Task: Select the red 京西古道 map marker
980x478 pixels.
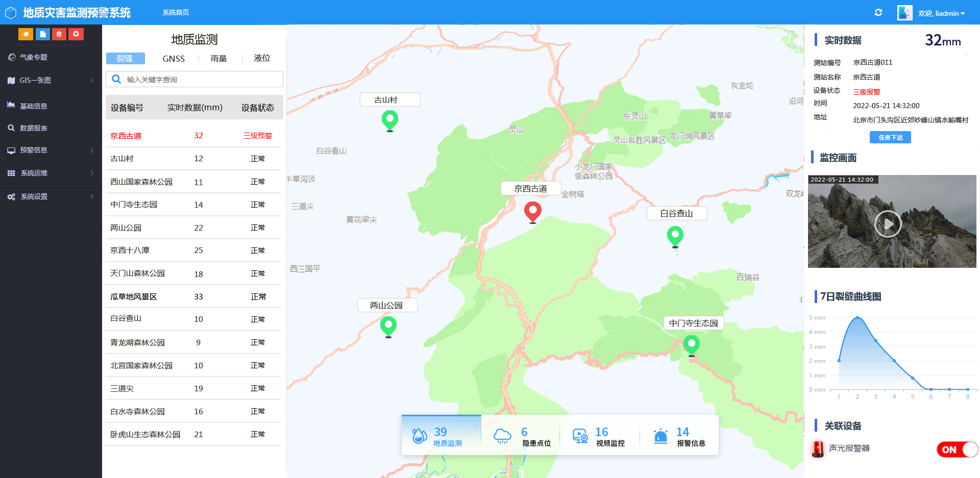Action: (x=532, y=211)
